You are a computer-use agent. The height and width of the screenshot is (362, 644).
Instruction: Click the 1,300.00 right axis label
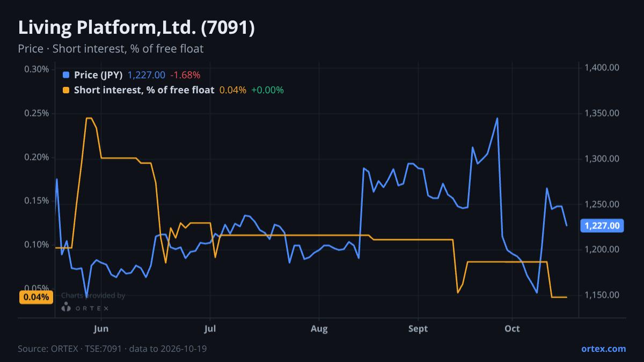click(x=603, y=159)
